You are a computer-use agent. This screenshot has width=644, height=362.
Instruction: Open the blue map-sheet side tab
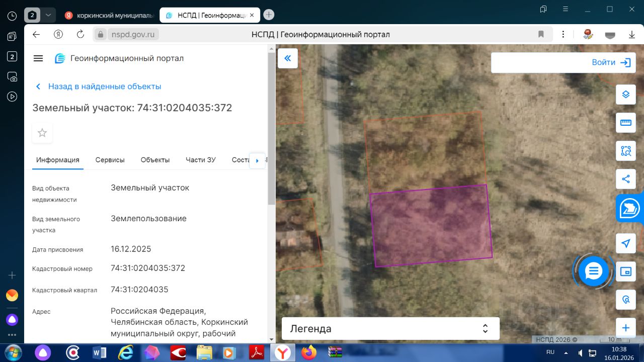tap(630, 208)
